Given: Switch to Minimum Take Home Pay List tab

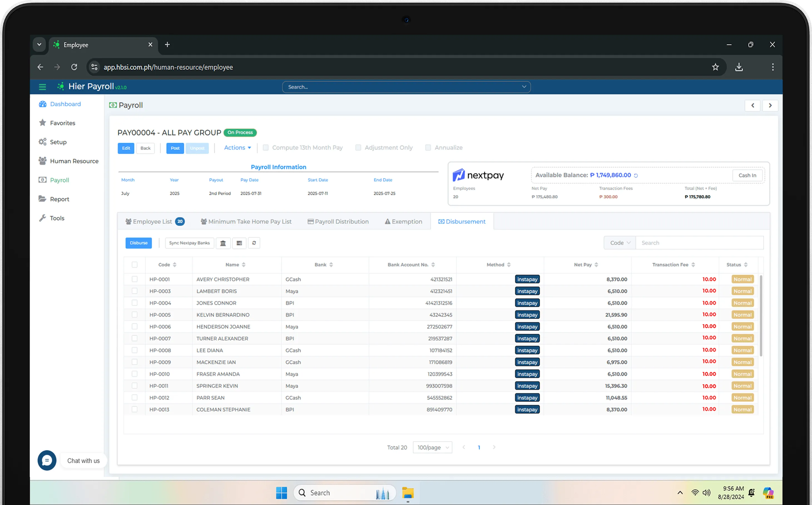Looking at the screenshot, I should [x=246, y=222].
